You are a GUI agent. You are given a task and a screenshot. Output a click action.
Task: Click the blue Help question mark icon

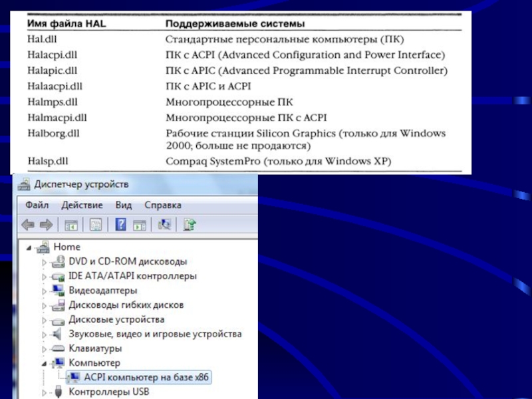tap(121, 225)
